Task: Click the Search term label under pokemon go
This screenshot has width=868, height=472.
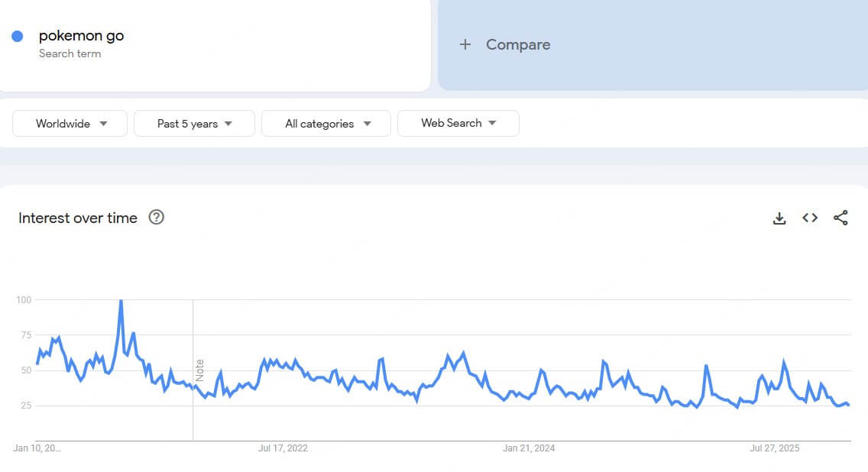Action: [70, 53]
